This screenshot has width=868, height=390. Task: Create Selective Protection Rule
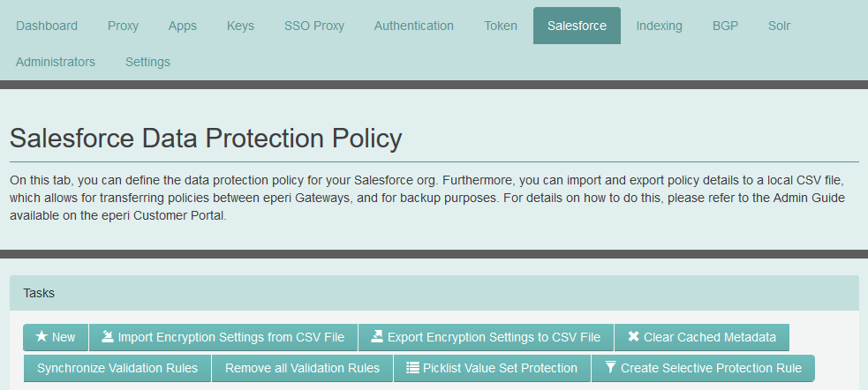click(703, 369)
